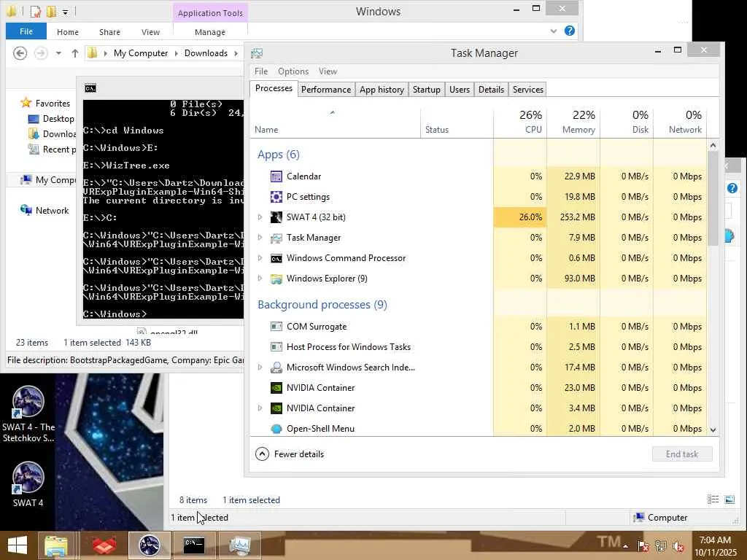Switch to Task Manager taskbar button
This screenshot has width=747, height=560.
[x=239, y=545]
